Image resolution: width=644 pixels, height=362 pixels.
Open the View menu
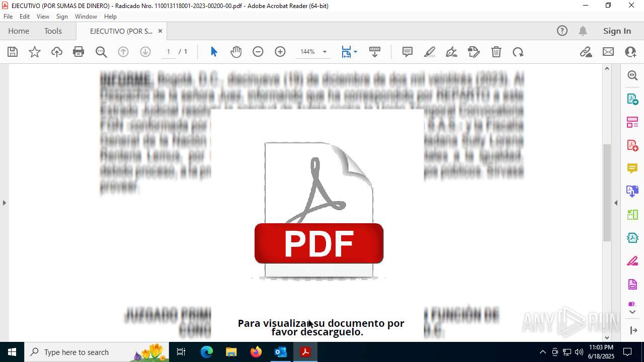pos(43,17)
